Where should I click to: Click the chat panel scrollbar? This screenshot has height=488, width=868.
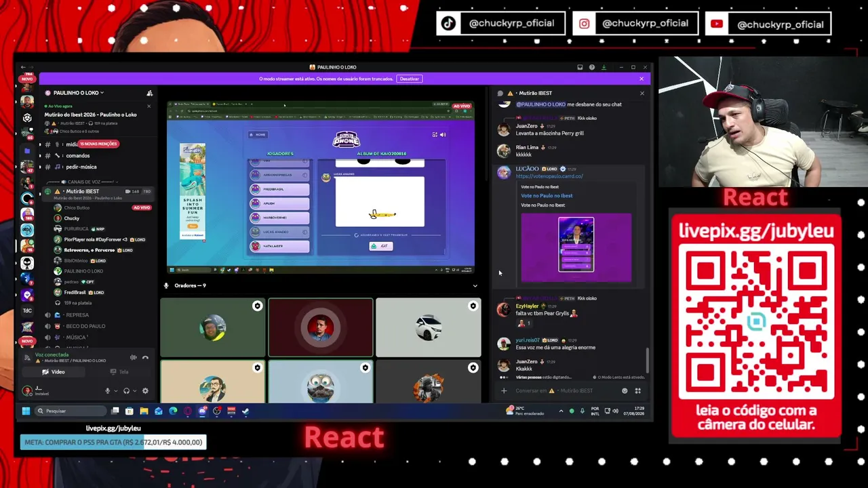pyautogui.click(x=647, y=360)
